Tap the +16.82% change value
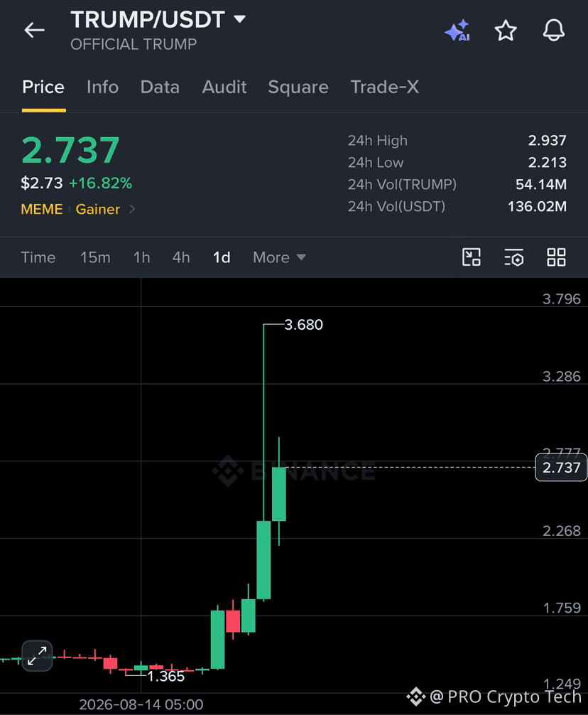Screen dimensions: 588x715 tap(100, 183)
